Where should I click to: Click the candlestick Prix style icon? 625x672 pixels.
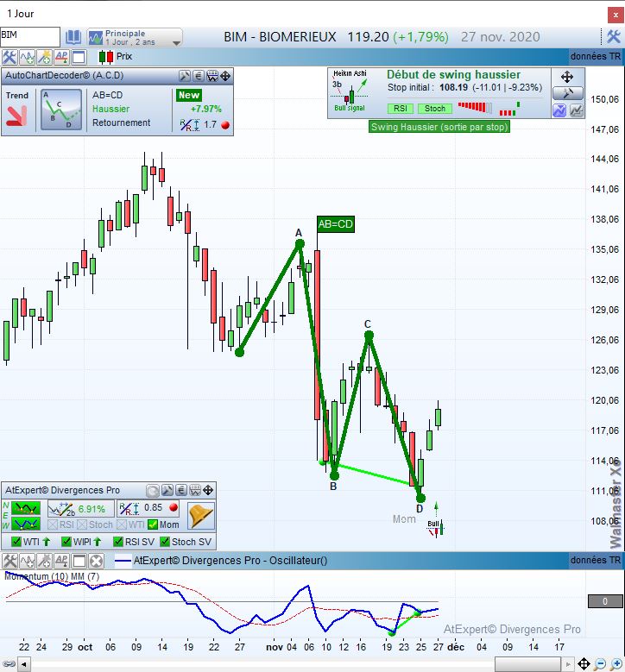tap(105, 57)
